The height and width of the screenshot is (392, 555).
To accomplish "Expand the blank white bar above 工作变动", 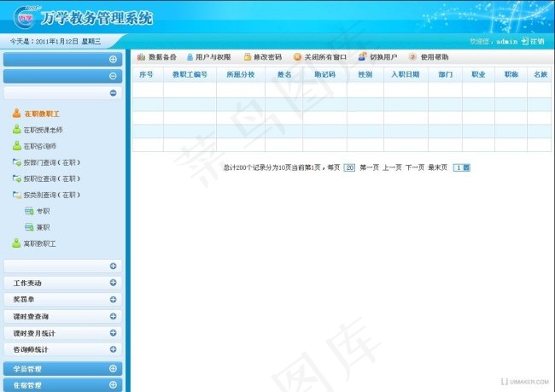I will point(113,266).
